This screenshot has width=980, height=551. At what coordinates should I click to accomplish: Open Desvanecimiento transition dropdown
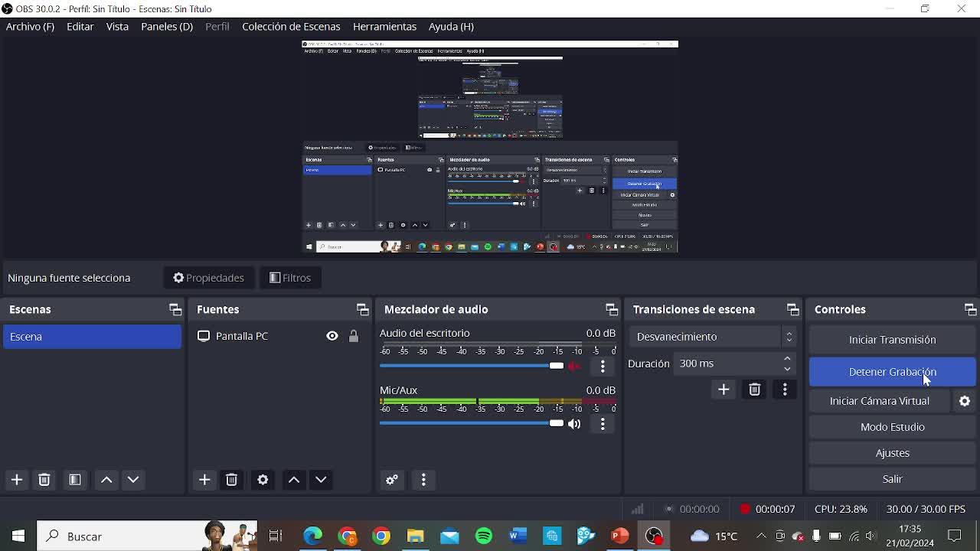(713, 337)
